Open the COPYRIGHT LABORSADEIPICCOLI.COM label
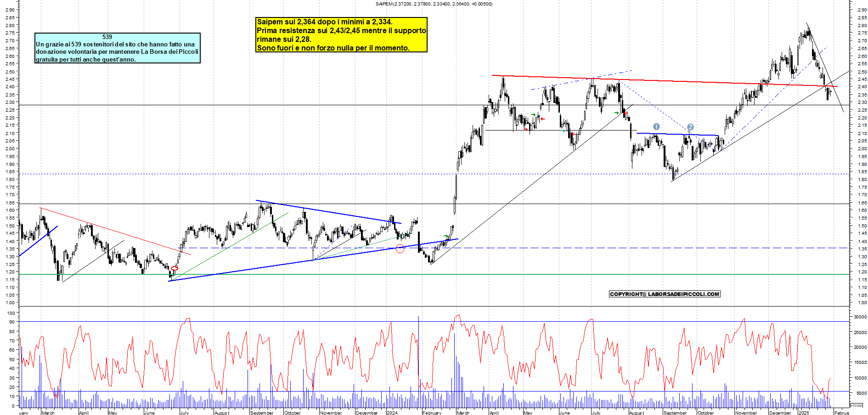This screenshot has width=868, height=415. click(665, 294)
